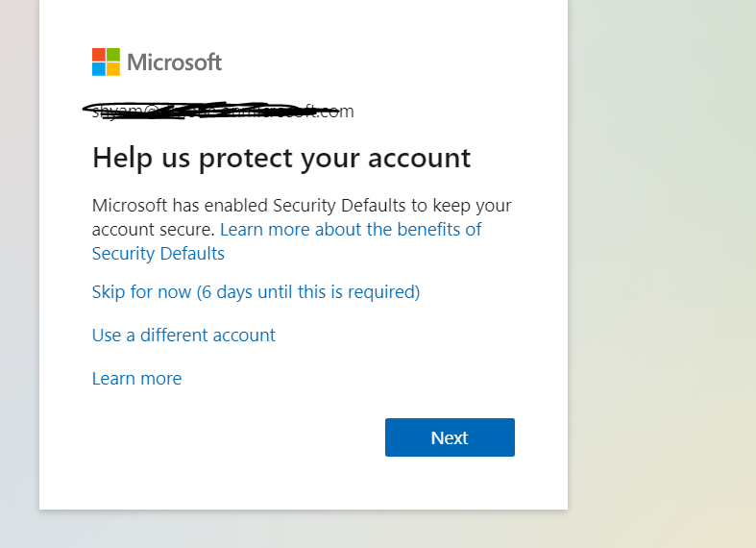Click the Microsoft wordmark beside the logo

click(174, 62)
